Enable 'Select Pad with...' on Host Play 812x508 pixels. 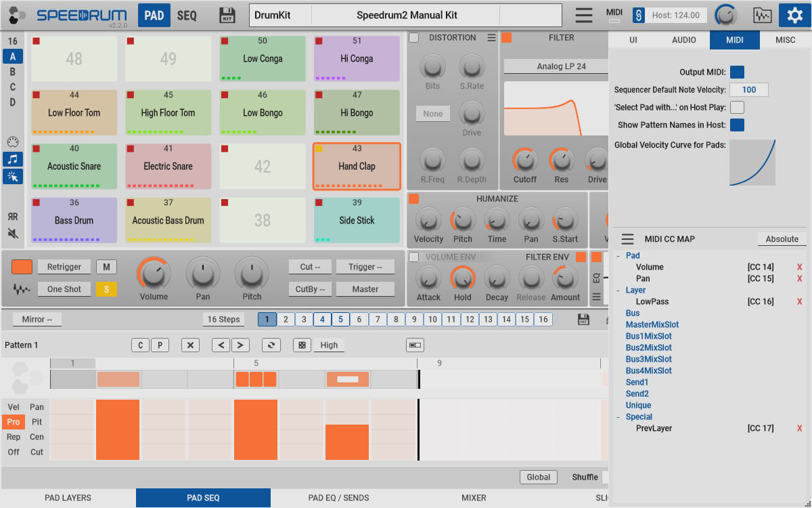737,107
